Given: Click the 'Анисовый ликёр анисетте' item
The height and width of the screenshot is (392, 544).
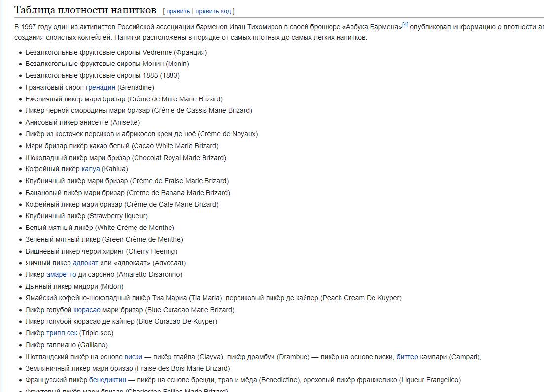Looking at the screenshot, I should tap(83, 122).
